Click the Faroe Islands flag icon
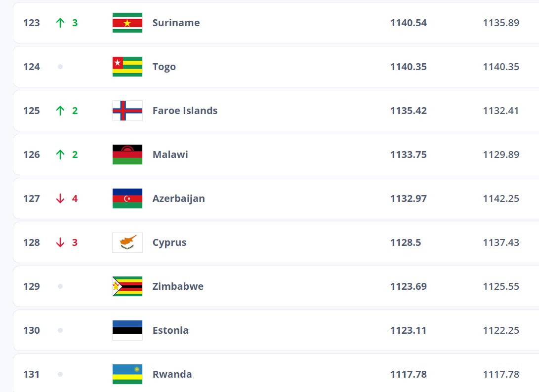Viewport: 539px width, 392px height. [126, 111]
